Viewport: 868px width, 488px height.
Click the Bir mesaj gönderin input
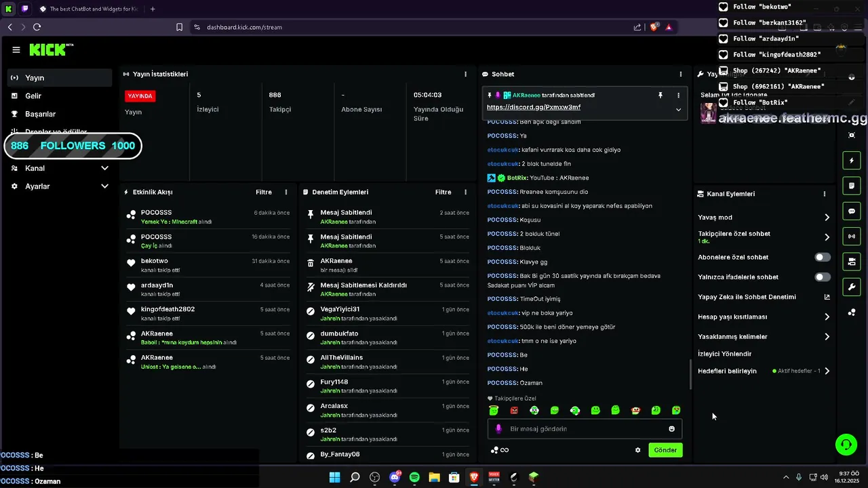585,429
